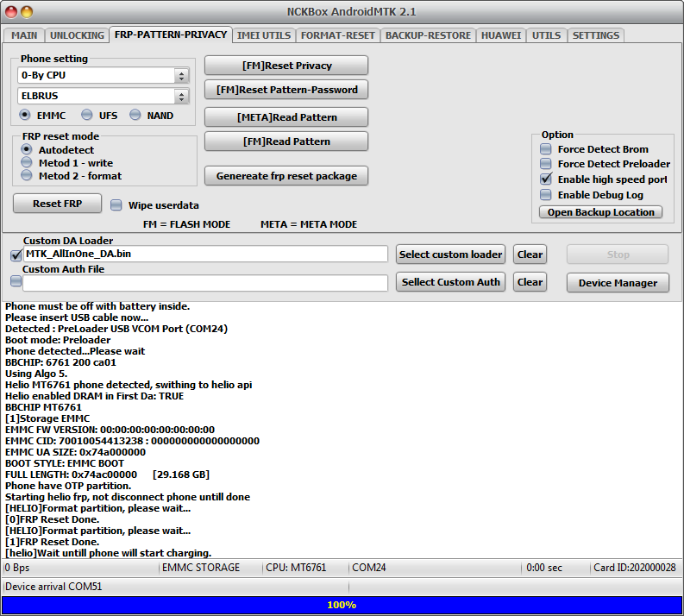Choose Metod 1 - write mode
This screenshot has height=616, width=684.
click(x=27, y=163)
